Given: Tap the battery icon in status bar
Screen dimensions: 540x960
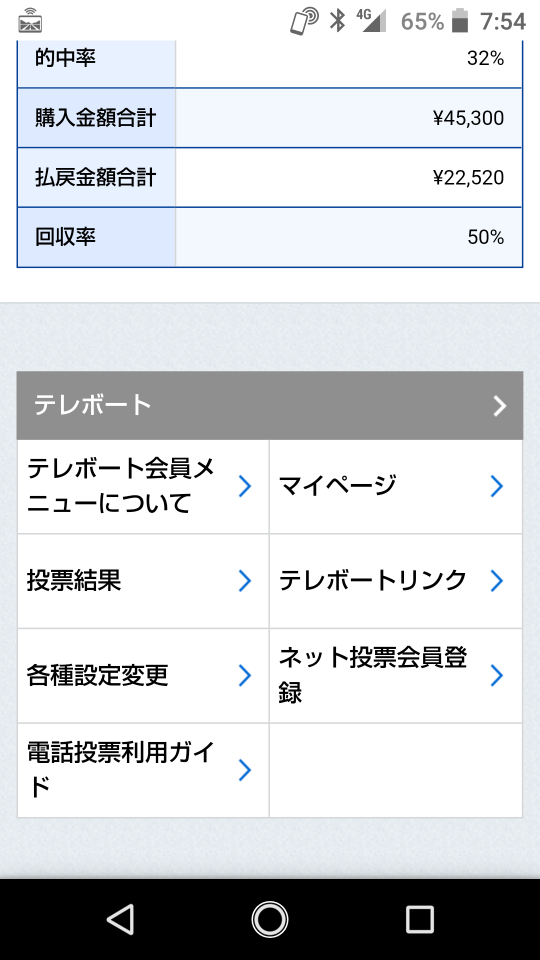Looking at the screenshot, I should 460,21.
